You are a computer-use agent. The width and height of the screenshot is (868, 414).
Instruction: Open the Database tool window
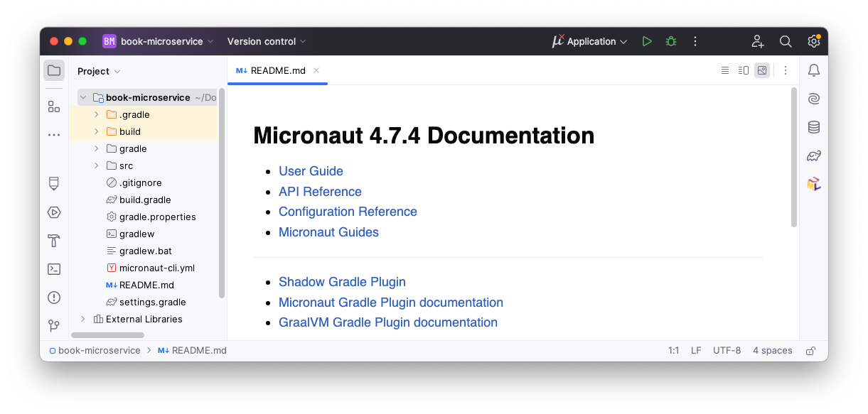pyautogui.click(x=813, y=127)
